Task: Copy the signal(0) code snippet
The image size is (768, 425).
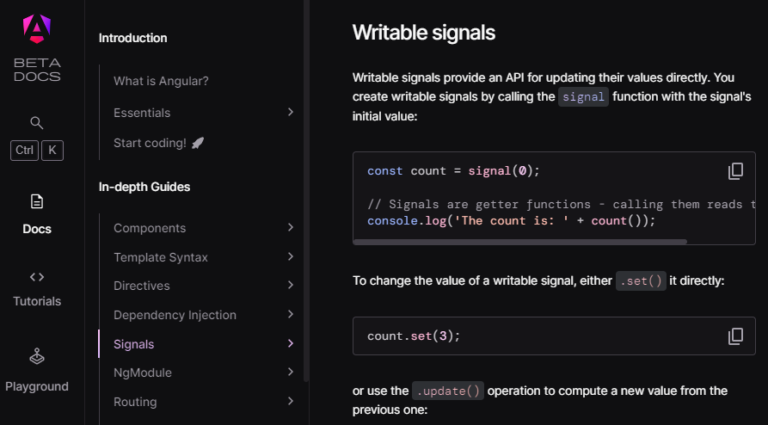Action: pyautogui.click(x=735, y=171)
